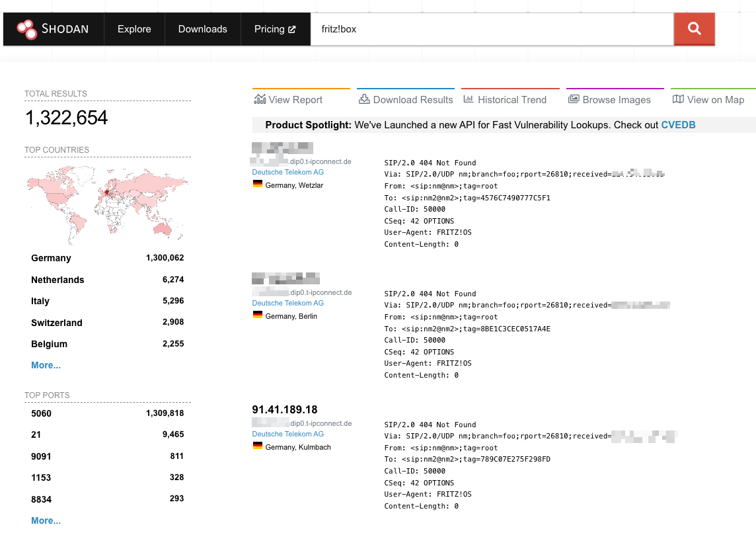This screenshot has height=535, width=756.
Task: Open the CVEDB link in Product Spotlight
Action: click(x=678, y=125)
